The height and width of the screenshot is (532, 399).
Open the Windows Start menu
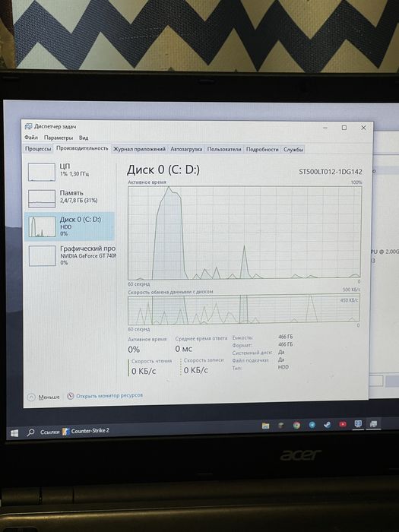point(14,433)
